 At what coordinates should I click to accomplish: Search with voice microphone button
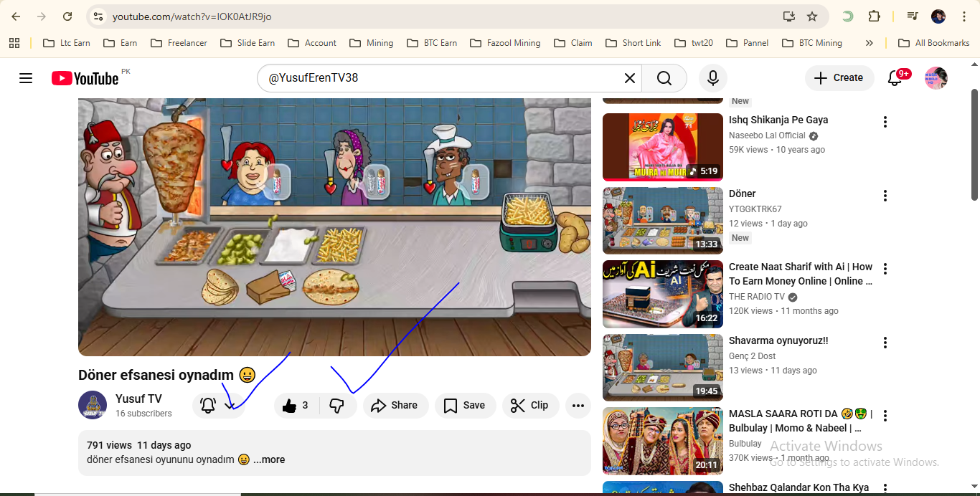[x=713, y=78]
